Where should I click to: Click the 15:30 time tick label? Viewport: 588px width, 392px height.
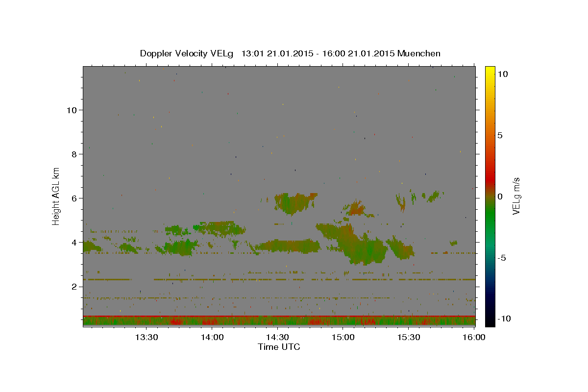pyautogui.click(x=409, y=337)
